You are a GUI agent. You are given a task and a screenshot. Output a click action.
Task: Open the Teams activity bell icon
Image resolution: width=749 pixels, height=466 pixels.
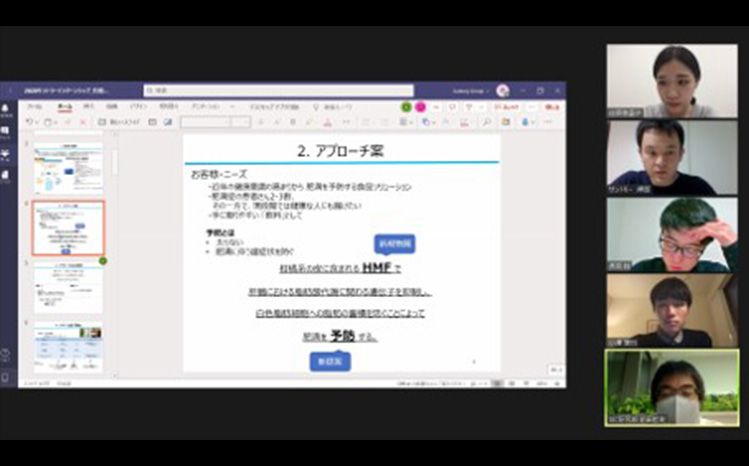click(6, 108)
